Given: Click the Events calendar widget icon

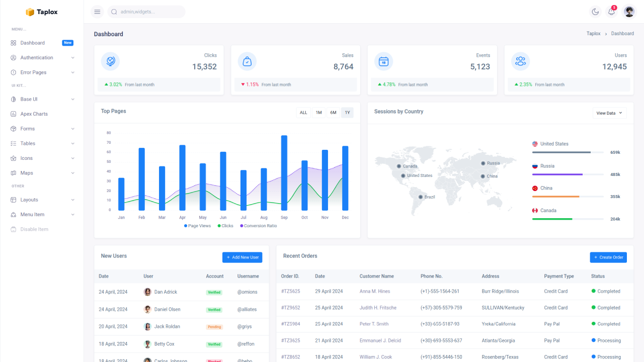Looking at the screenshot, I should 383,61.
